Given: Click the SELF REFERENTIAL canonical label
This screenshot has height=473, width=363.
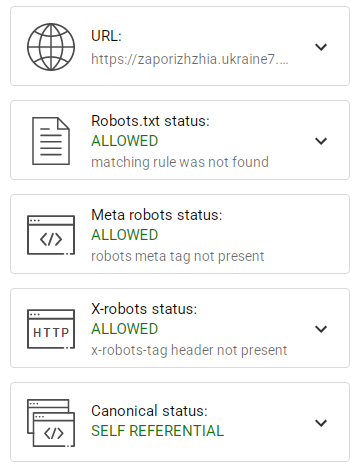Looking at the screenshot, I should pos(157,431).
